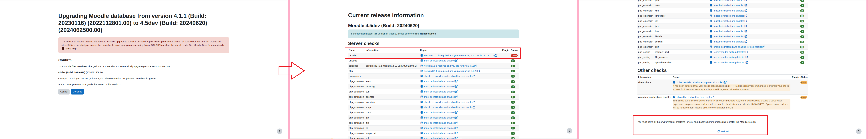Click the OK badge in the ctype row
Screen dimensions: 868x139
513,113
